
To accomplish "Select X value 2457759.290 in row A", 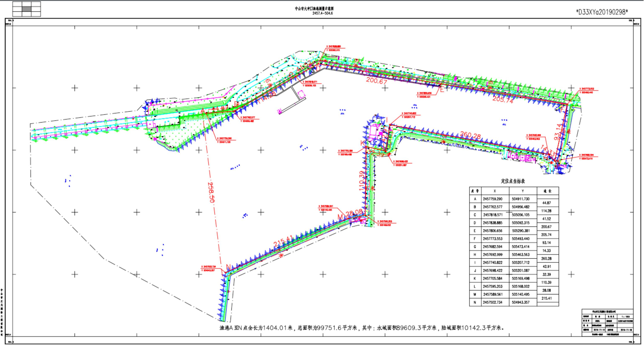I will tap(492, 199).
